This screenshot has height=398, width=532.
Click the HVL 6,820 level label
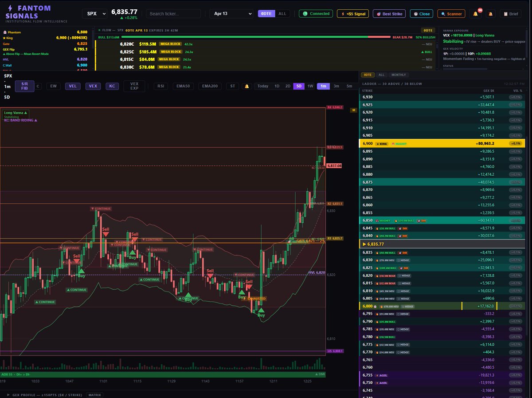click(x=317, y=272)
